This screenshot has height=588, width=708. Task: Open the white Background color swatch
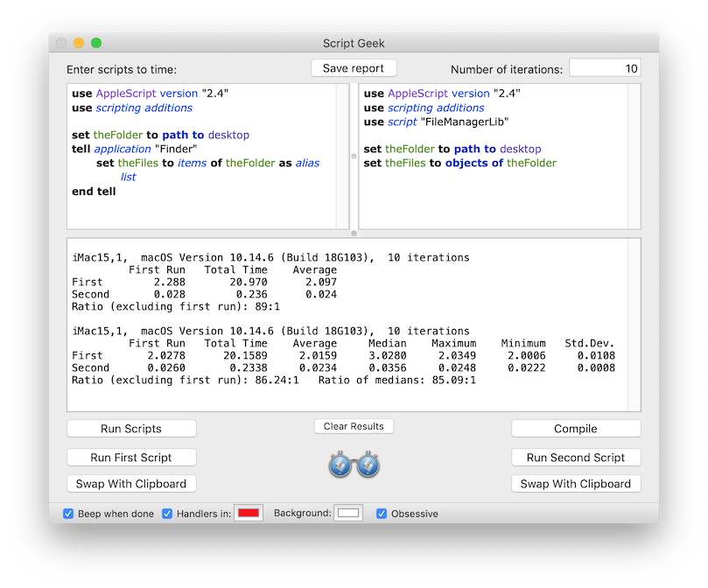coord(349,514)
